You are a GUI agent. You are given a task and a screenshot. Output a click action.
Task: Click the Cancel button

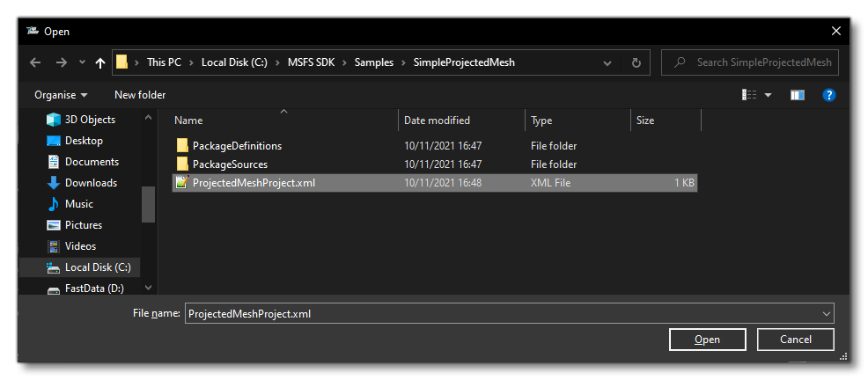pyautogui.click(x=796, y=340)
